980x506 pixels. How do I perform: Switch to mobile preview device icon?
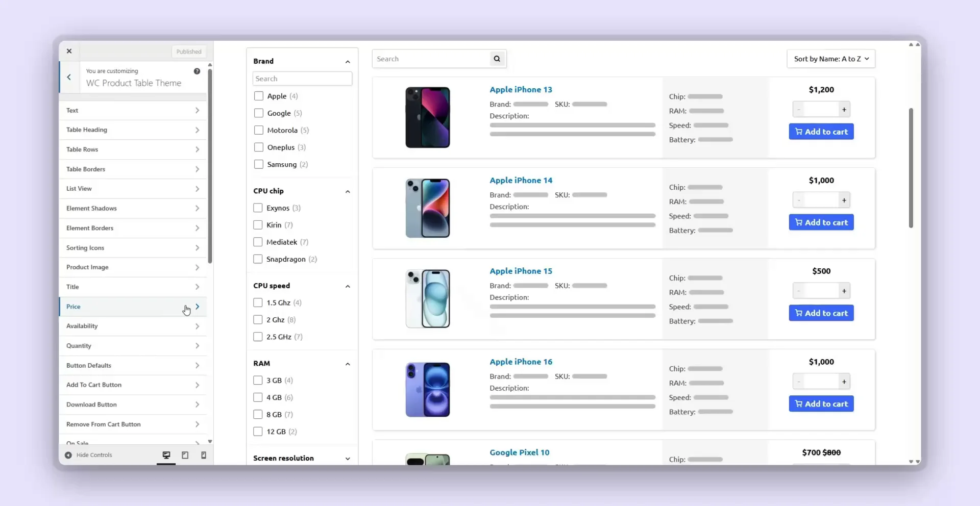[x=204, y=455]
